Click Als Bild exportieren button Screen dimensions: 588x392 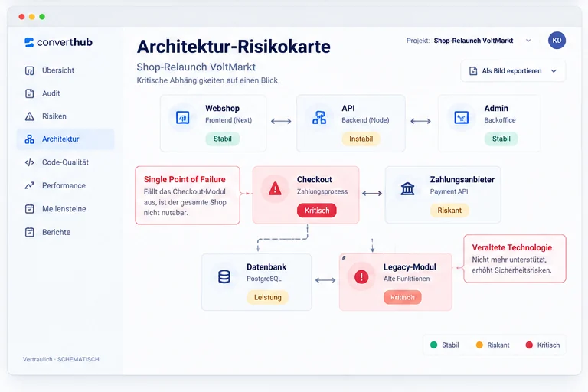pos(513,71)
